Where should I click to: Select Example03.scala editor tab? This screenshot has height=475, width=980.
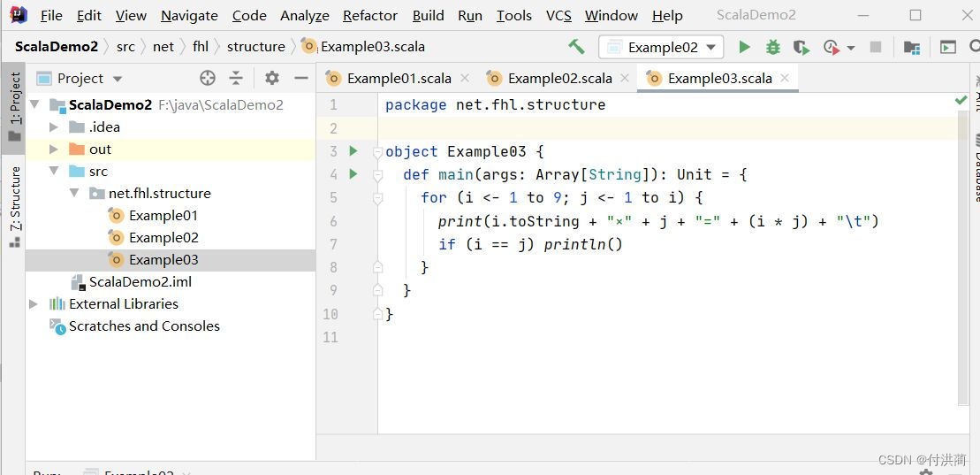(x=719, y=78)
